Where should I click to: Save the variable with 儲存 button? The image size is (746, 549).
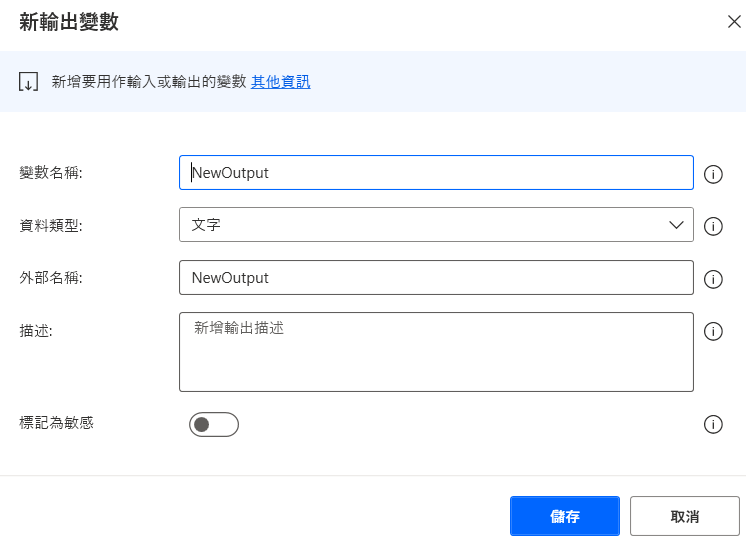click(x=565, y=516)
